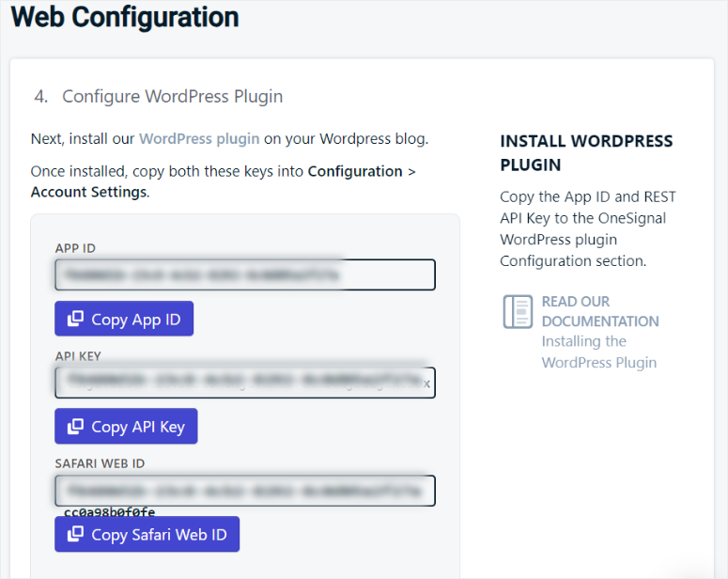Image resolution: width=728 pixels, height=579 pixels.
Task: Open Installing the WordPress Plugin link
Action: point(599,352)
